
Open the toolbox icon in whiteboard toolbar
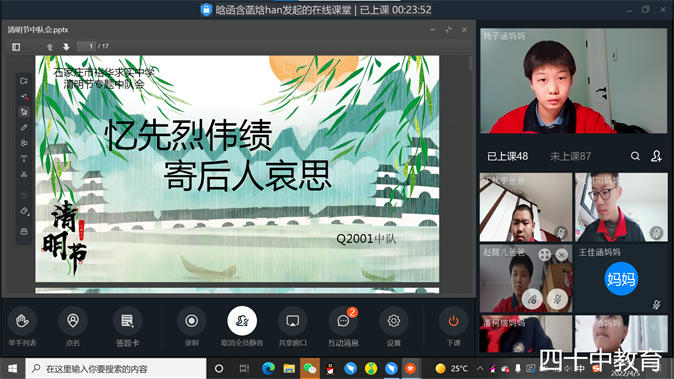coord(24,231)
